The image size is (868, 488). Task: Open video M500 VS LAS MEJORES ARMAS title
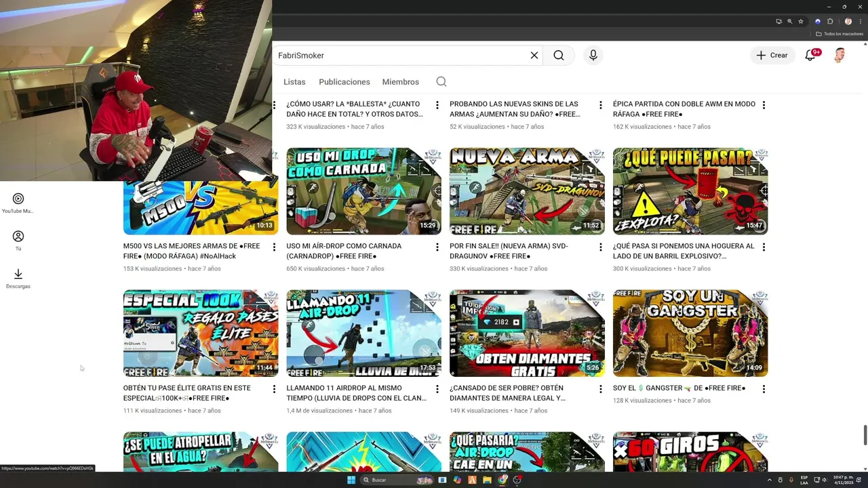coord(191,251)
